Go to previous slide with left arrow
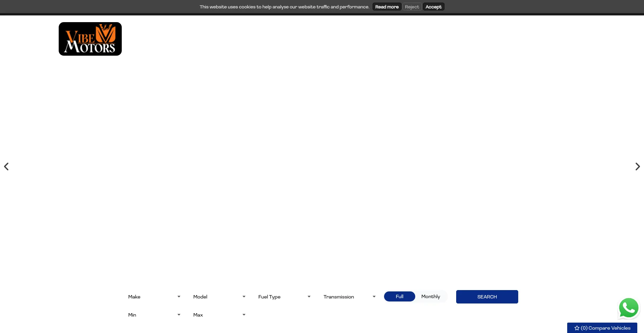 coord(6,167)
